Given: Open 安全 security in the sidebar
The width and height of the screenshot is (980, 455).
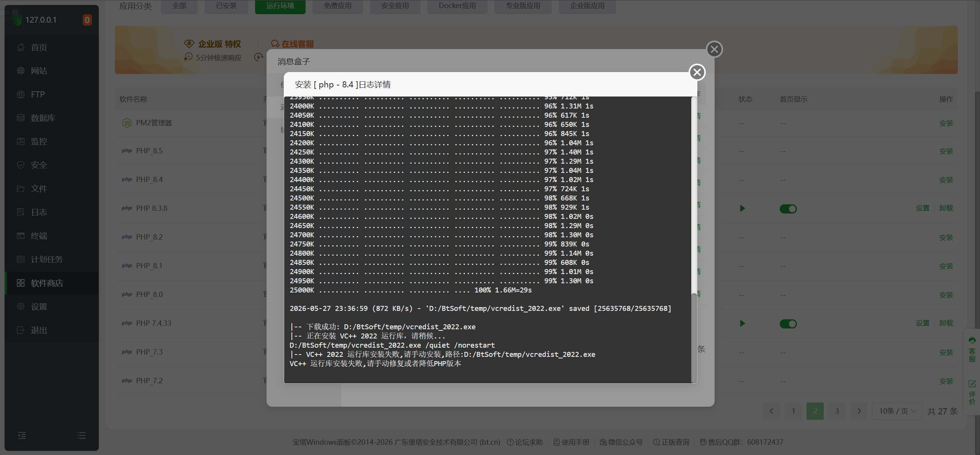Looking at the screenshot, I should (x=52, y=165).
